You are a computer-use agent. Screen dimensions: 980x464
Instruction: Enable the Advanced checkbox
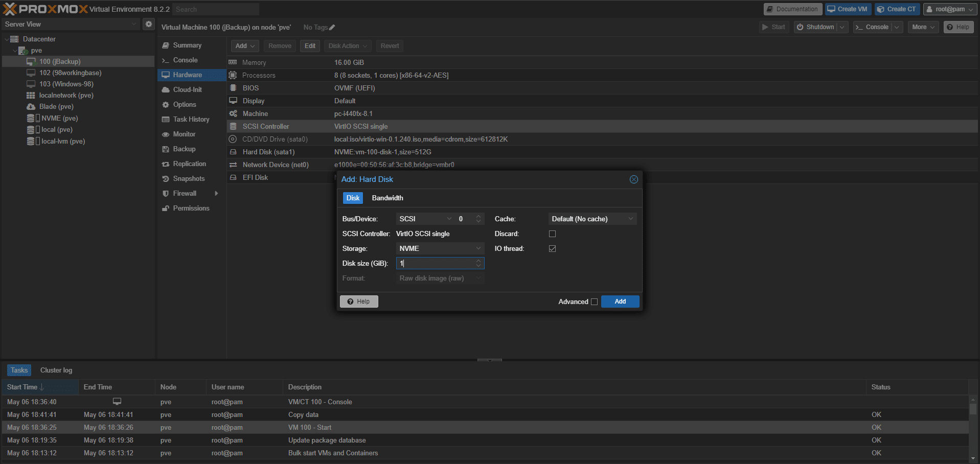pyautogui.click(x=594, y=301)
